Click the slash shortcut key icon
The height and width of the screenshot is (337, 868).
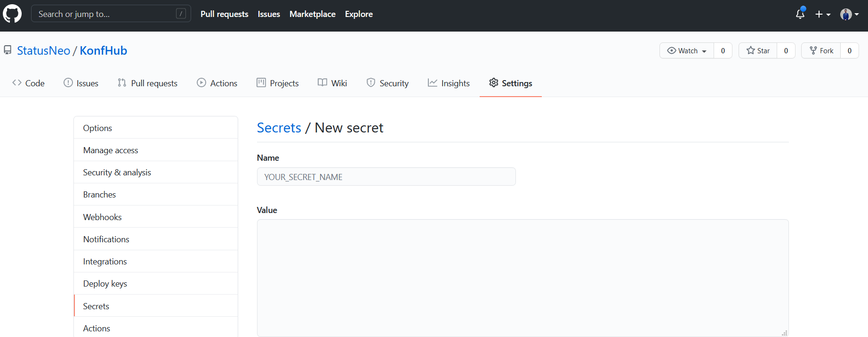click(181, 14)
